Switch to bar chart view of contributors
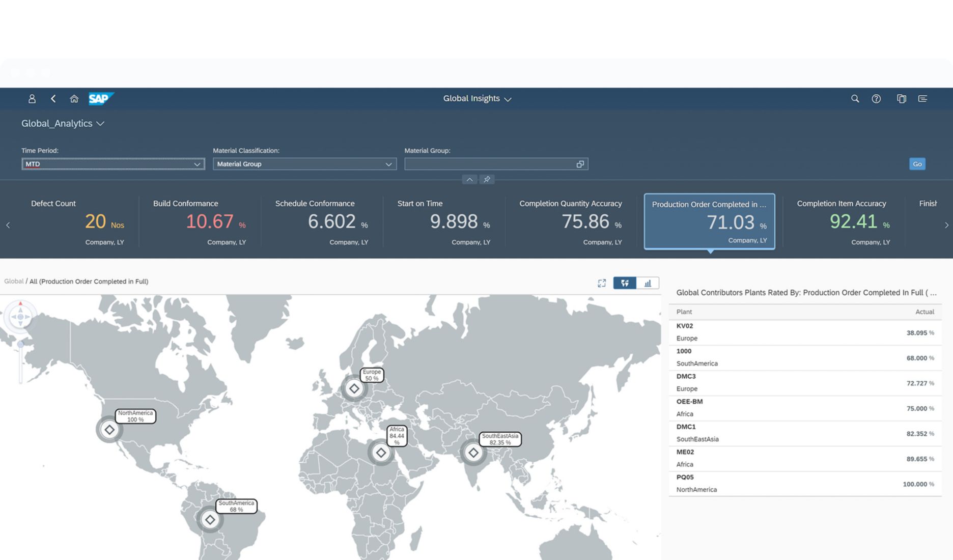 click(647, 283)
